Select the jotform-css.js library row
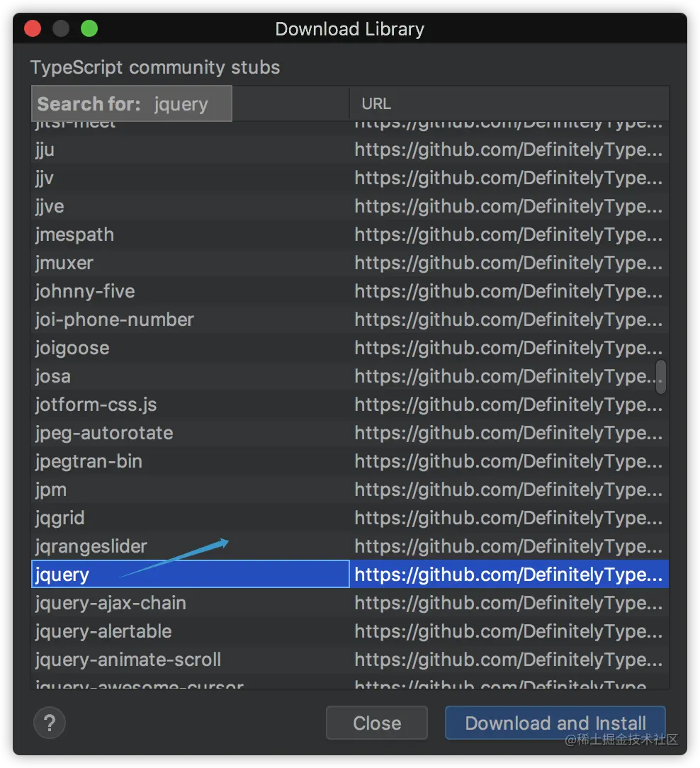700x768 pixels. [350, 405]
